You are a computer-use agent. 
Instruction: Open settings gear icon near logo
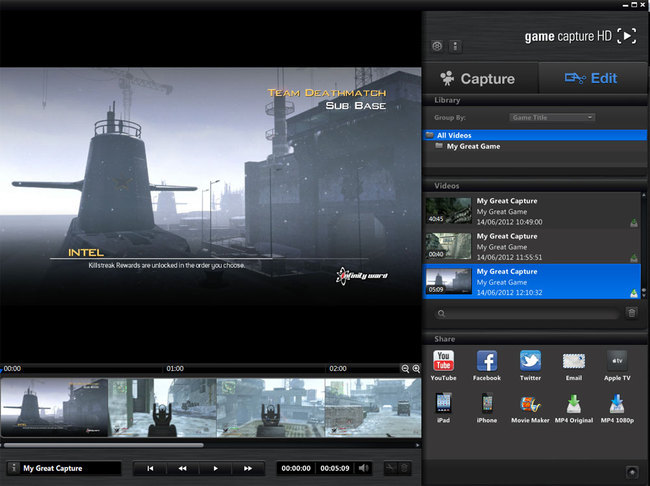(x=437, y=46)
